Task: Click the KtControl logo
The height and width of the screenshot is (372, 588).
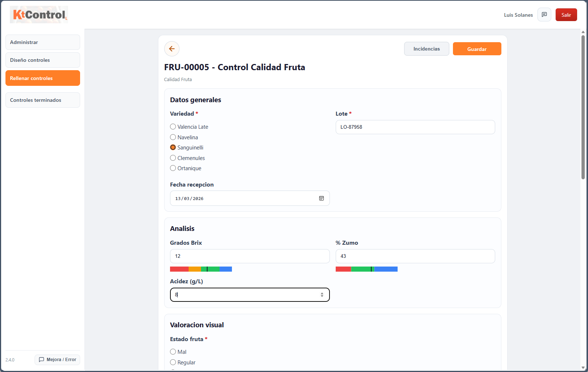Action: (39, 15)
